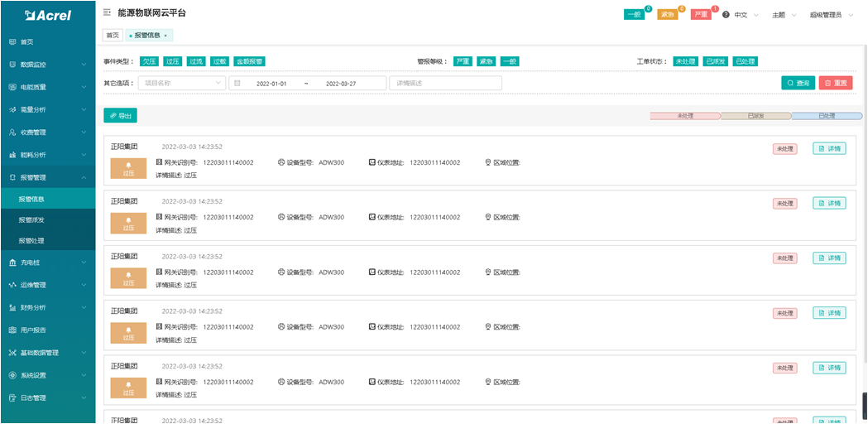Click the 仪表地址 icon on first alarm card
The image size is (868, 424).
pyautogui.click(x=372, y=162)
